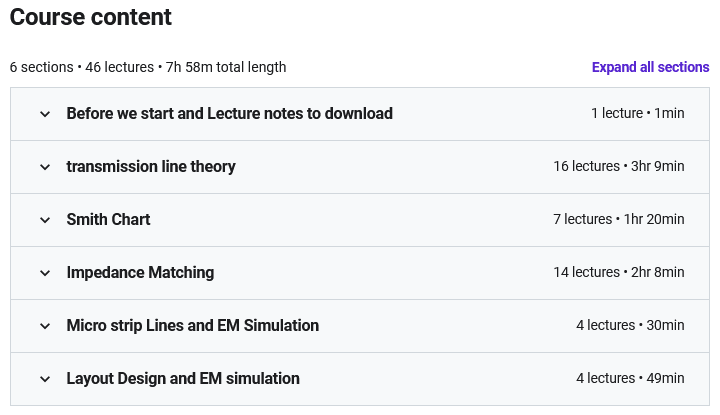Viewport: 720px width, 415px height.
Task: Click the Course content heading
Action: 91,17
